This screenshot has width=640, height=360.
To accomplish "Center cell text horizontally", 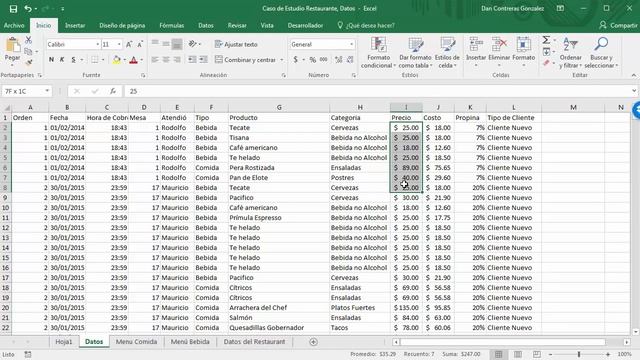I will tap(166, 60).
